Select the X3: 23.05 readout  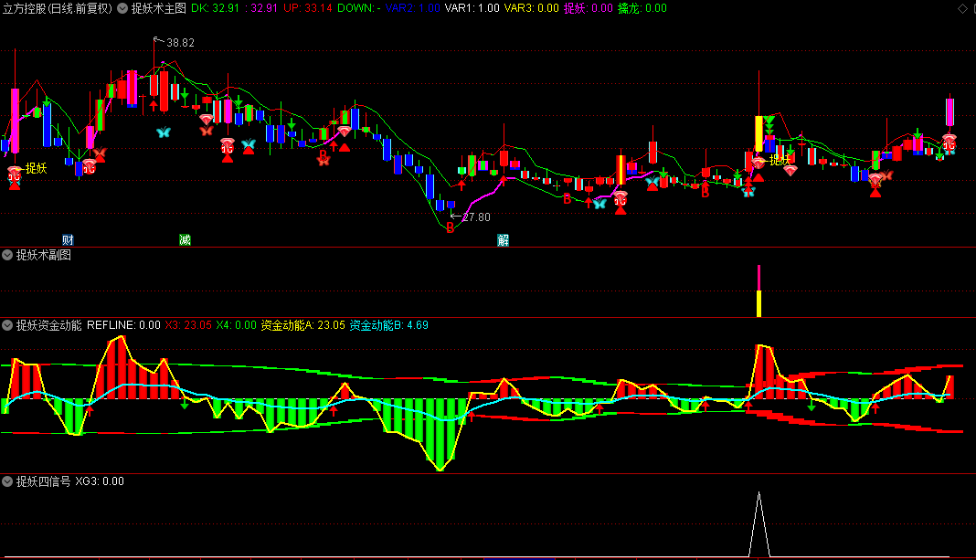click(188, 325)
